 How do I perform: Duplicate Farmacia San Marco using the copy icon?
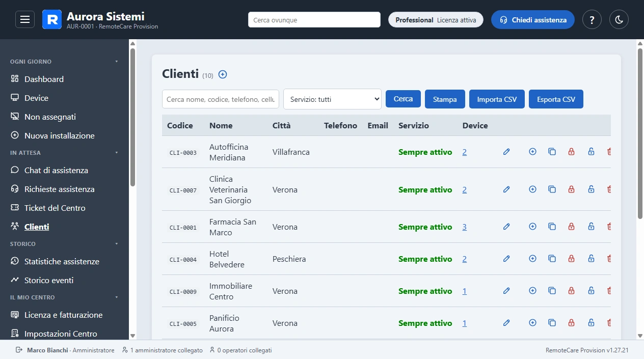tap(552, 227)
